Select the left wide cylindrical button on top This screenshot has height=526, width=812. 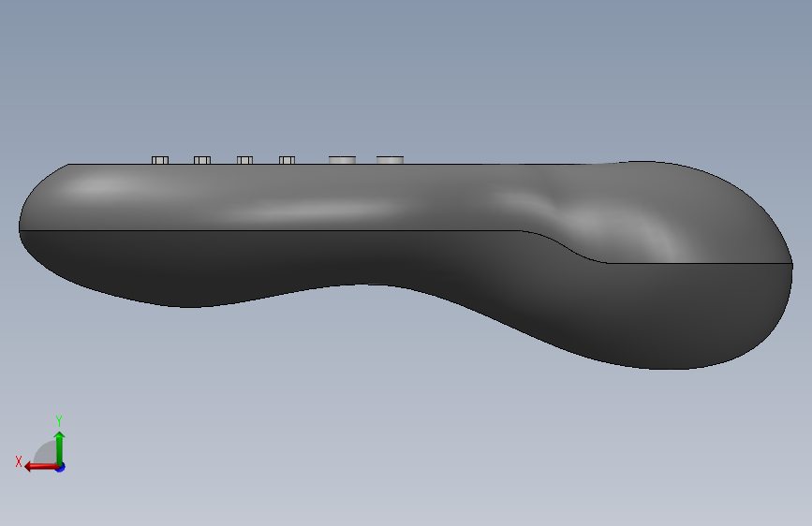click(x=342, y=160)
